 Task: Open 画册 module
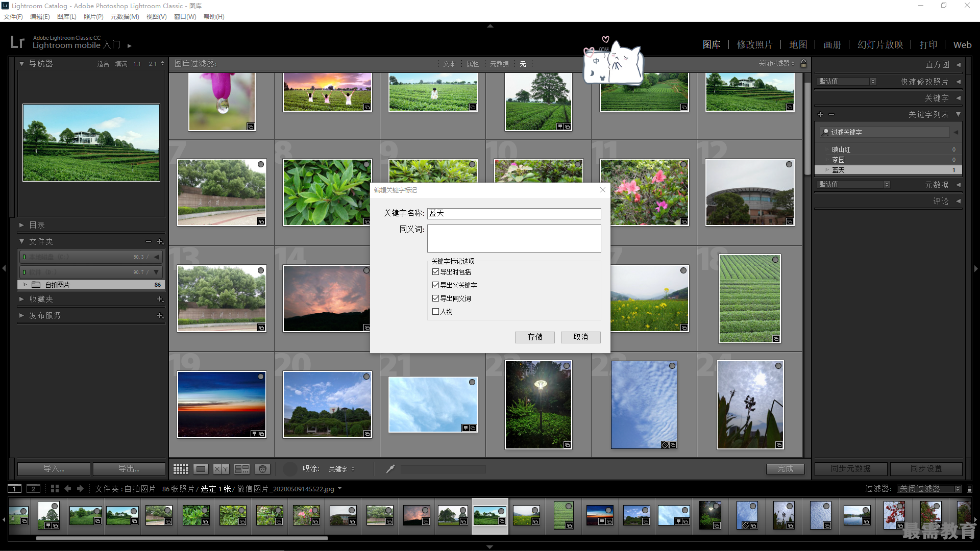(x=832, y=45)
